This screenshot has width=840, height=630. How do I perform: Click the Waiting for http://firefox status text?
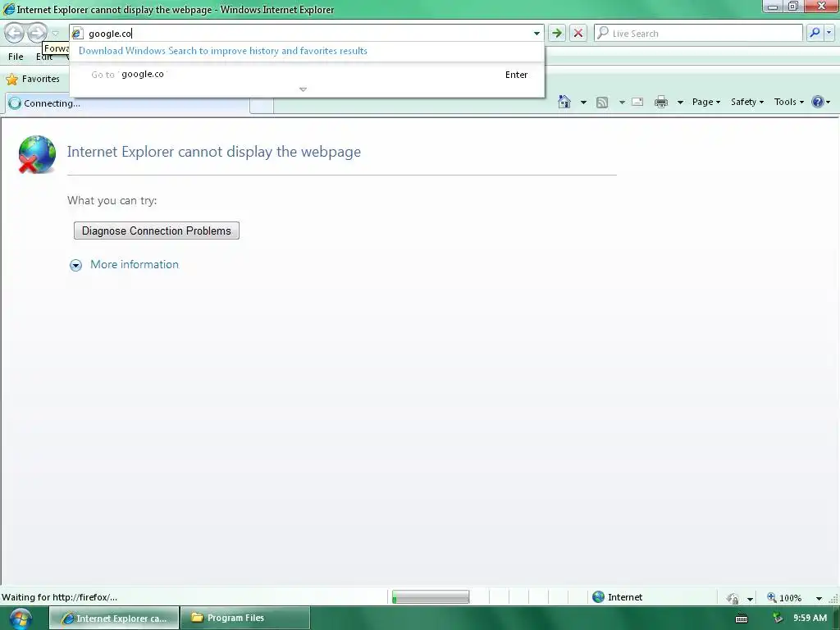click(59, 597)
